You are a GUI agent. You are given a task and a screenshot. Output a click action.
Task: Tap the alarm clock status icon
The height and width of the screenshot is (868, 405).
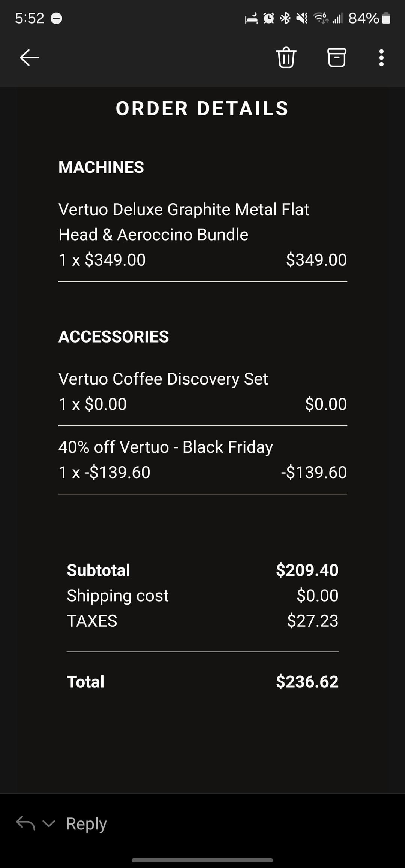(x=268, y=18)
